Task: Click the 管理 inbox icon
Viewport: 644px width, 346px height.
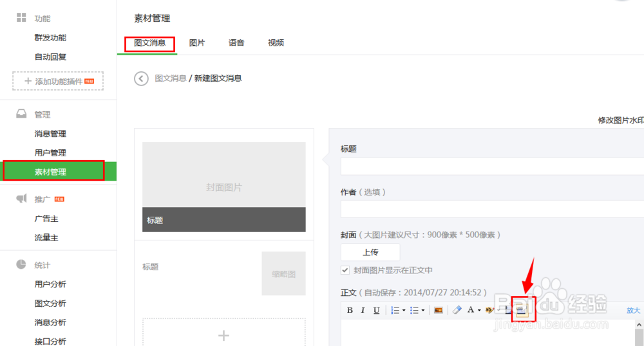Action: coord(21,114)
